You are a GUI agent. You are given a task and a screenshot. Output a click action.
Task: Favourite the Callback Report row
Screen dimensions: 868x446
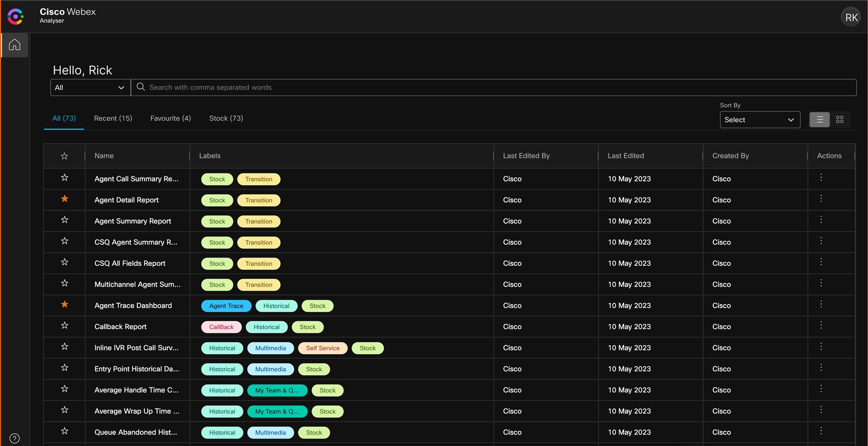[x=65, y=325]
